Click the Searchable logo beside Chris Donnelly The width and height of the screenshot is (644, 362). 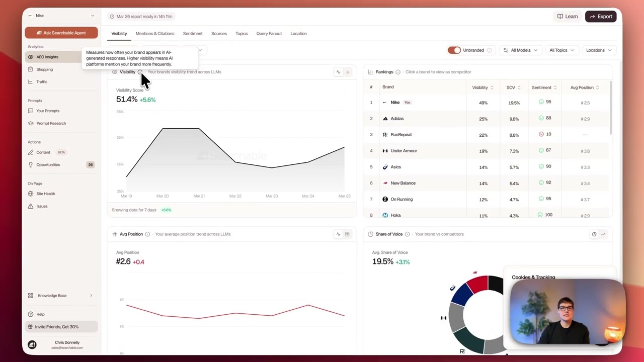(x=32, y=344)
